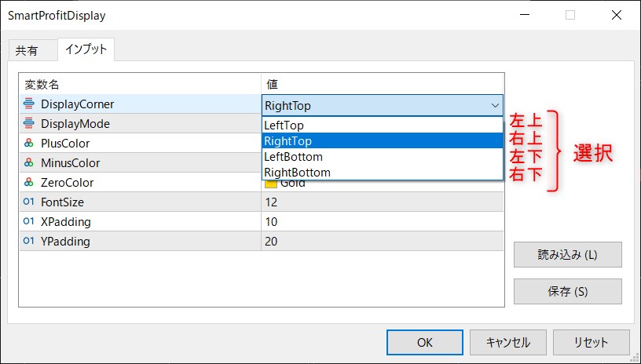Screen dimensions: 641x364
Task: Click the PlusColor color icon
Action: (x=29, y=144)
